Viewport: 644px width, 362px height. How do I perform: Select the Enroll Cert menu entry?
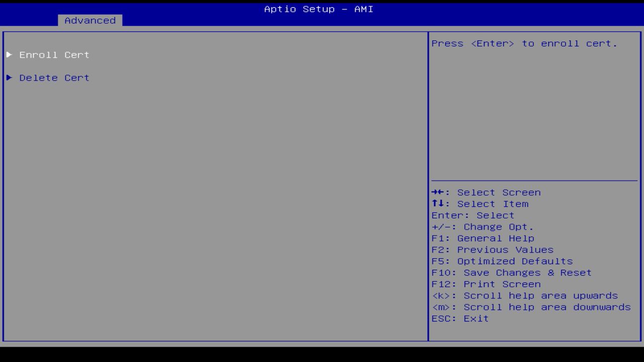pos(54,55)
